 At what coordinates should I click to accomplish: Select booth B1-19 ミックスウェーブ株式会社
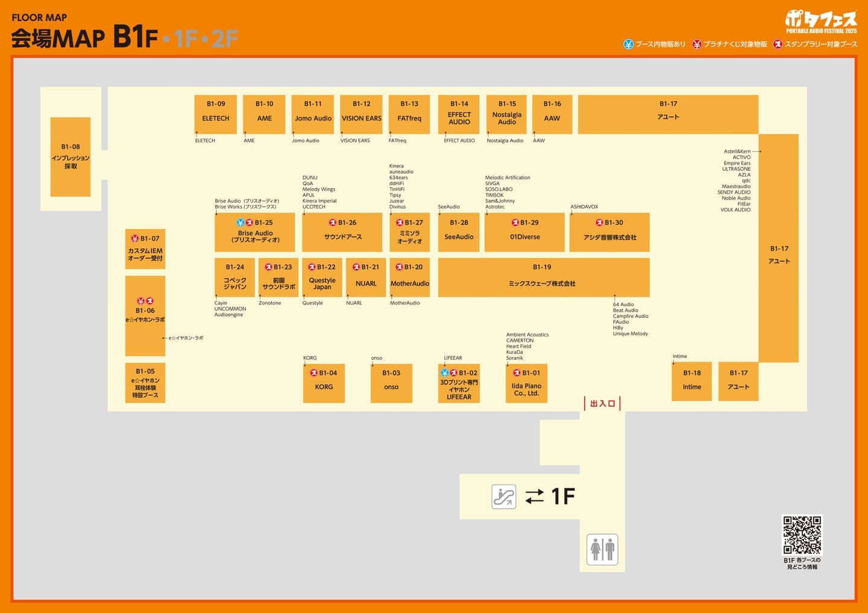pos(544,277)
